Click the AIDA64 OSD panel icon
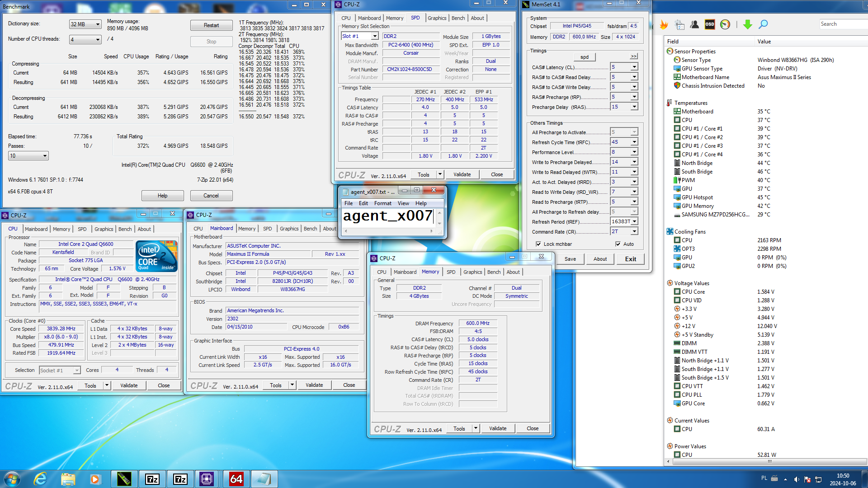The width and height of the screenshot is (868, 488). (x=710, y=24)
